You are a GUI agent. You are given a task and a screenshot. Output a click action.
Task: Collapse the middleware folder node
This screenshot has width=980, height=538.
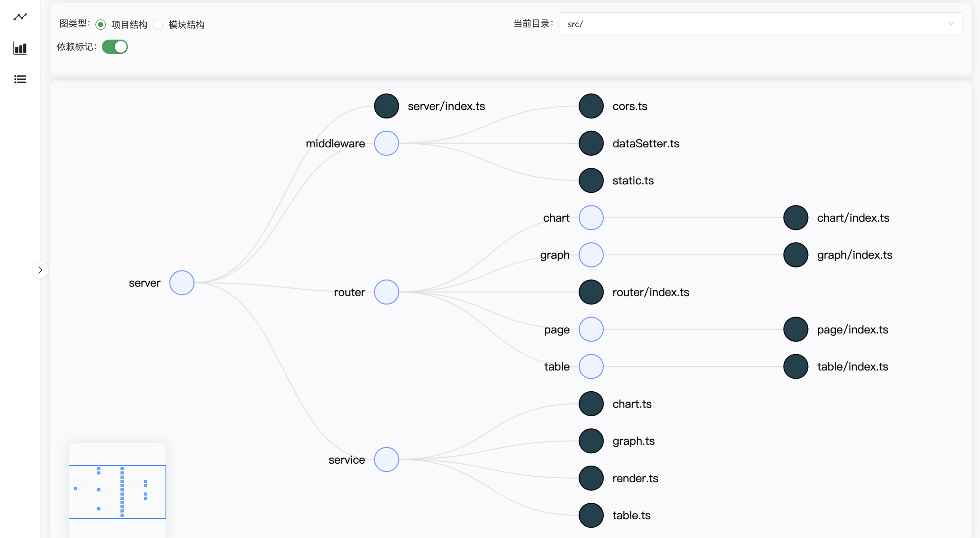click(386, 143)
